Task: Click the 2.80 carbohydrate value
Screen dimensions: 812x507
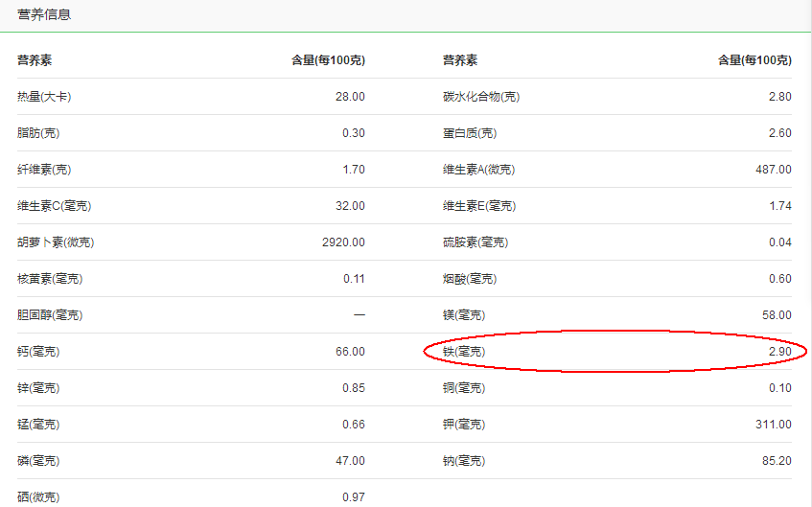Action: (x=780, y=97)
